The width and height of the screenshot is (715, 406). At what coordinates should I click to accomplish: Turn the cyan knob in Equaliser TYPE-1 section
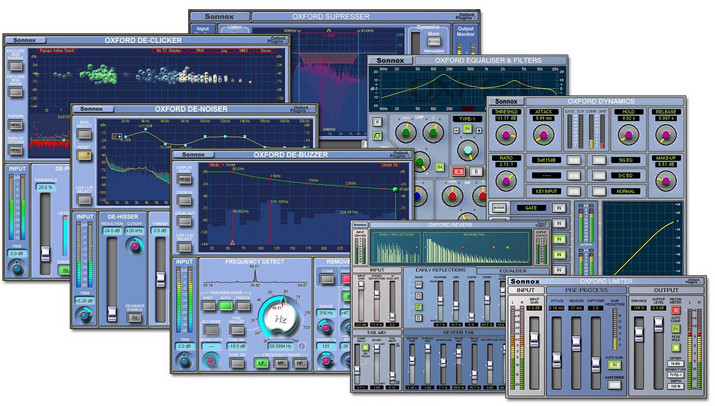coord(467,150)
